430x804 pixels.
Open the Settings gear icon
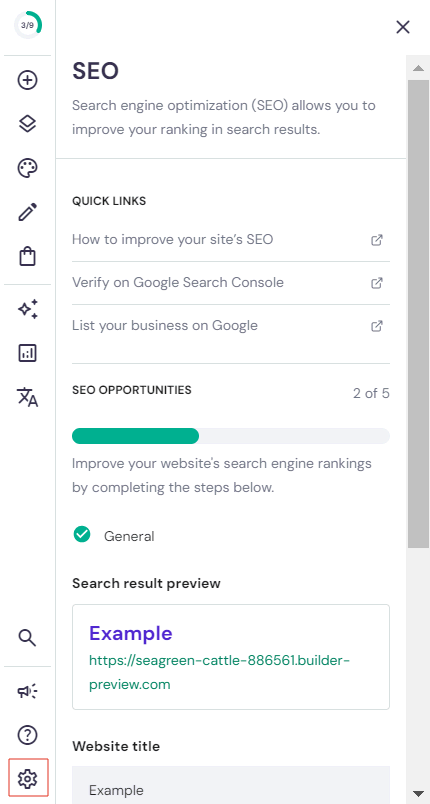coord(28,779)
